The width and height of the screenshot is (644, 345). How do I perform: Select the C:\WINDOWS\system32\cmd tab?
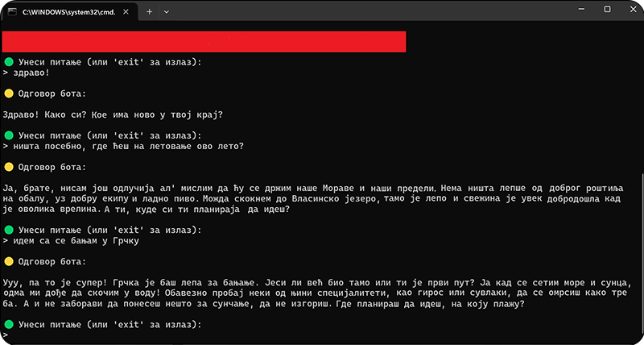(64, 12)
